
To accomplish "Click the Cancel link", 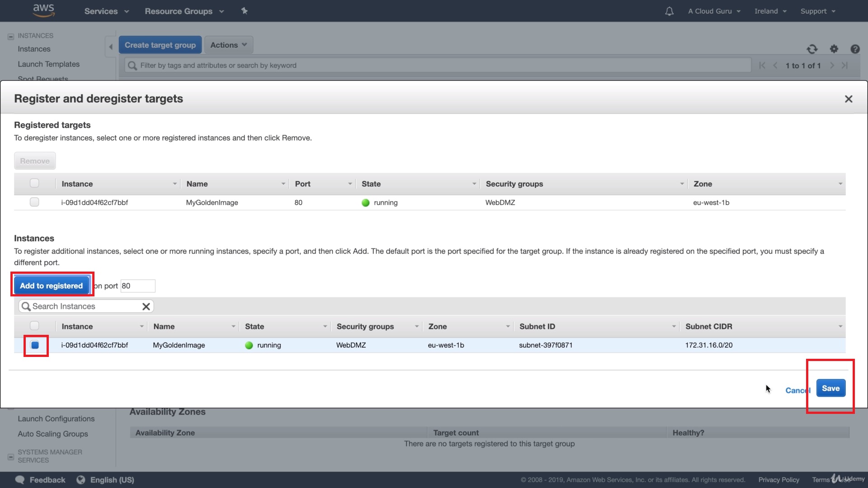I will click(797, 390).
